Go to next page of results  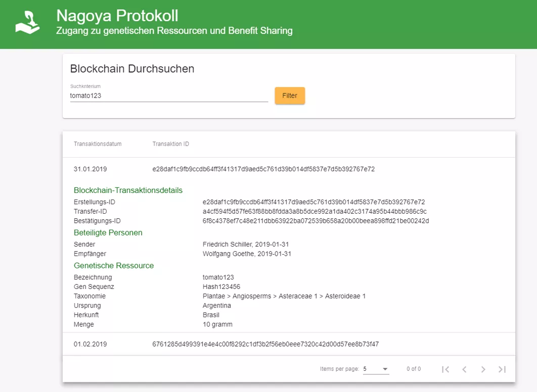click(x=483, y=369)
